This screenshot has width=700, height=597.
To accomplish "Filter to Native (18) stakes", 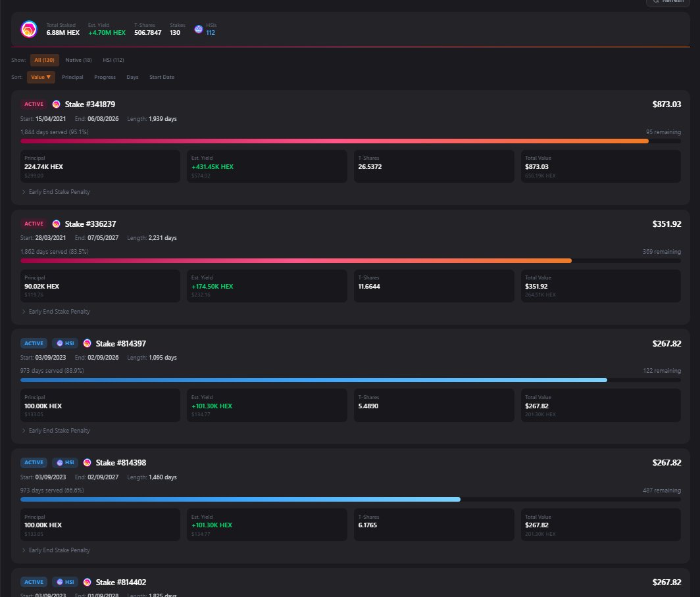I will [78, 60].
